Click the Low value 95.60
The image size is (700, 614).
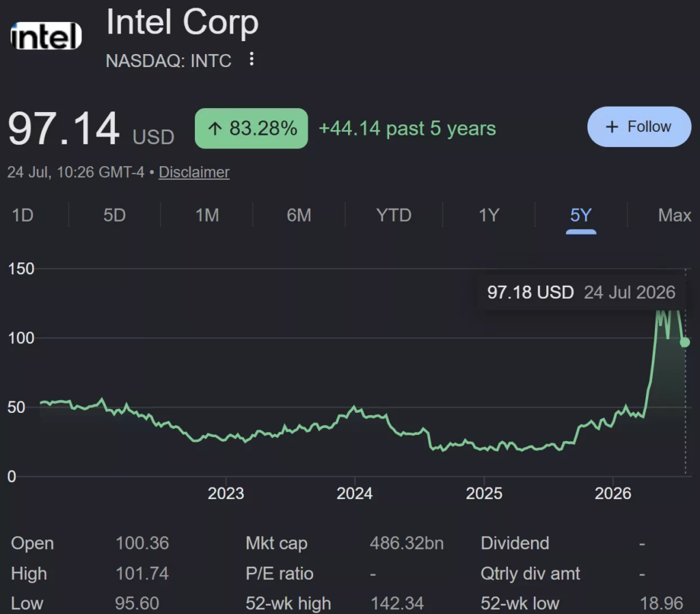click(x=137, y=604)
